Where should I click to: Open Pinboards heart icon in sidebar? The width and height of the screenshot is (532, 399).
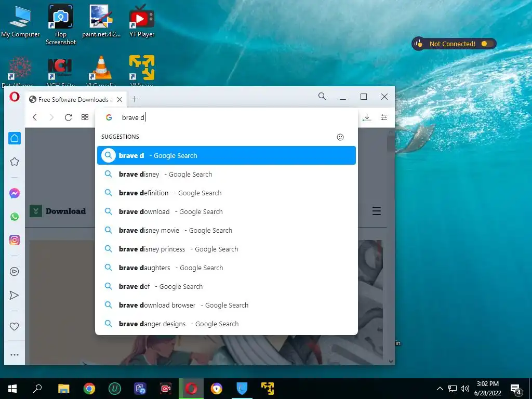pyautogui.click(x=14, y=327)
